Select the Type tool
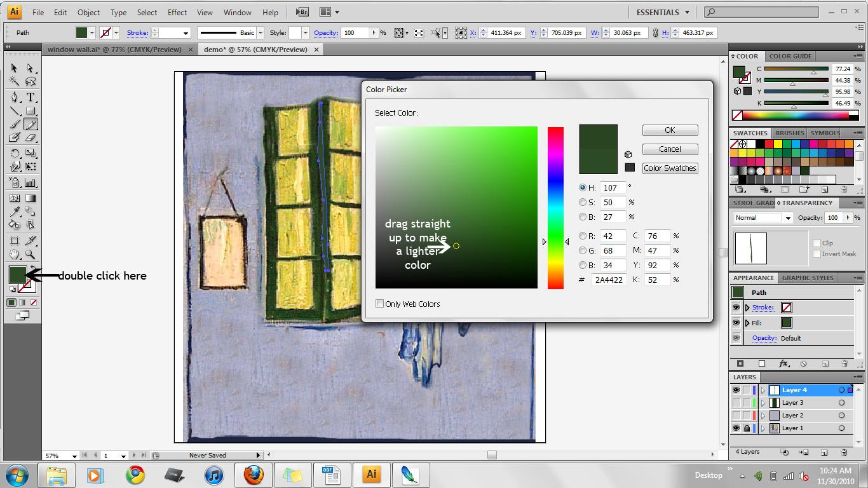Screen dimensions: 868x488 30,97
